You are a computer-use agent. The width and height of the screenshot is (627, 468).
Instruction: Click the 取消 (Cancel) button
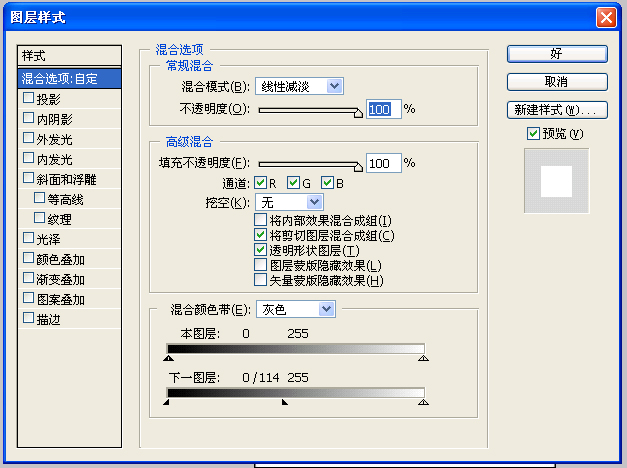[x=557, y=82]
